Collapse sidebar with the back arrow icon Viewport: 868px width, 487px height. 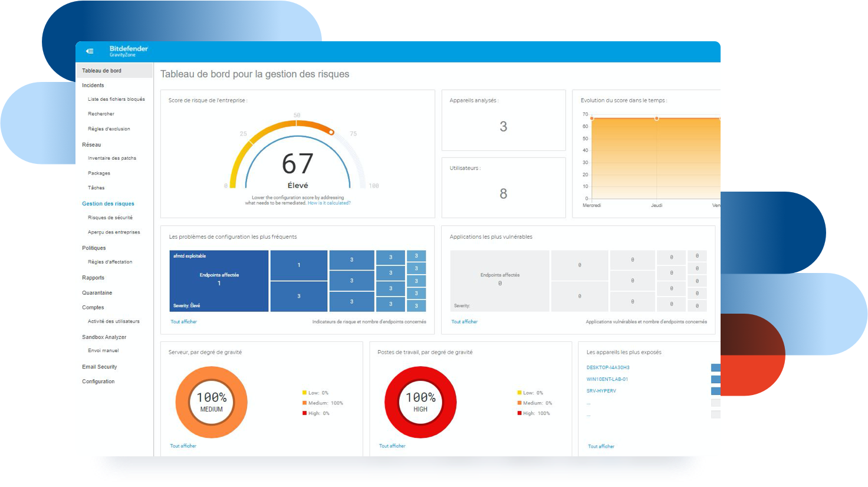pyautogui.click(x=90, y=51)
